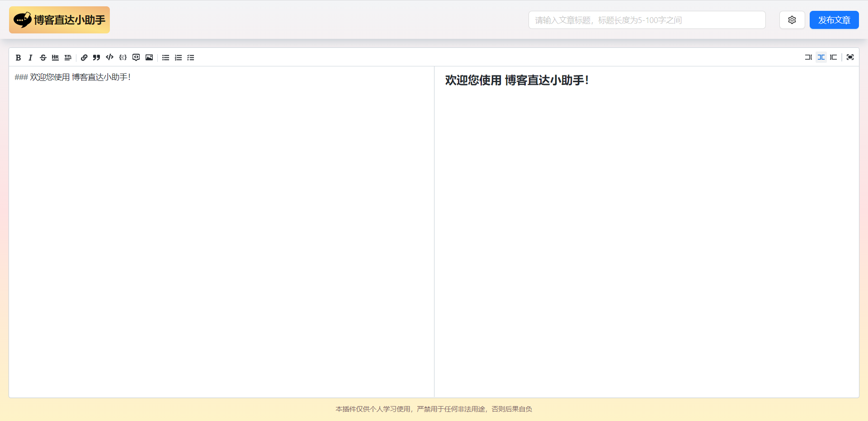Toggle bold formatting in the editor toolbar
This screenshot has height=421, width=868.
coord(18,57)
